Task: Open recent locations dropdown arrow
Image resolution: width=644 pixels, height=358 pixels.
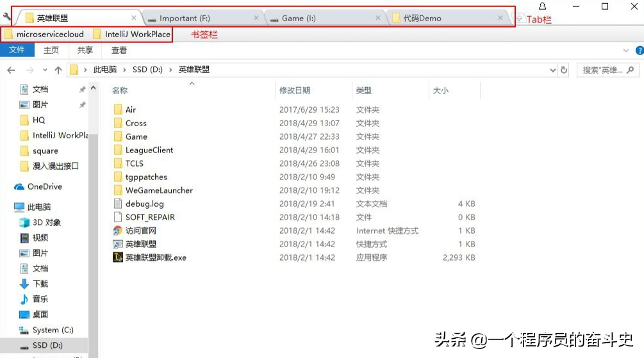Action: (45, 70)
